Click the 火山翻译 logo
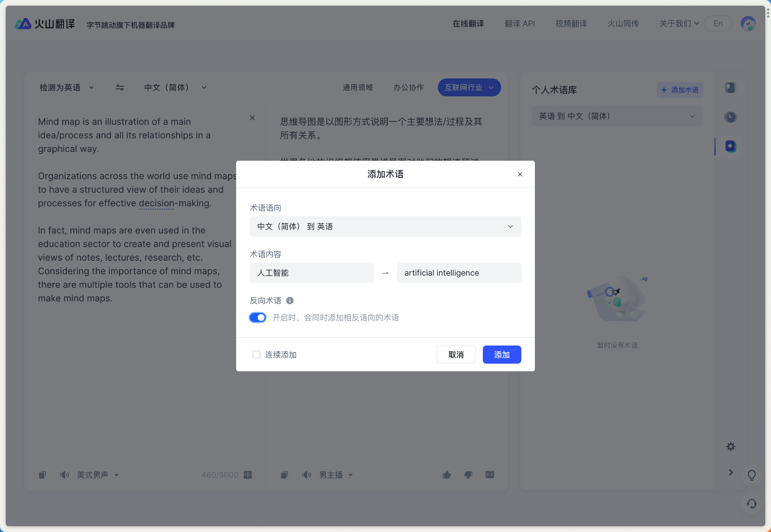 tap(45, 24)
